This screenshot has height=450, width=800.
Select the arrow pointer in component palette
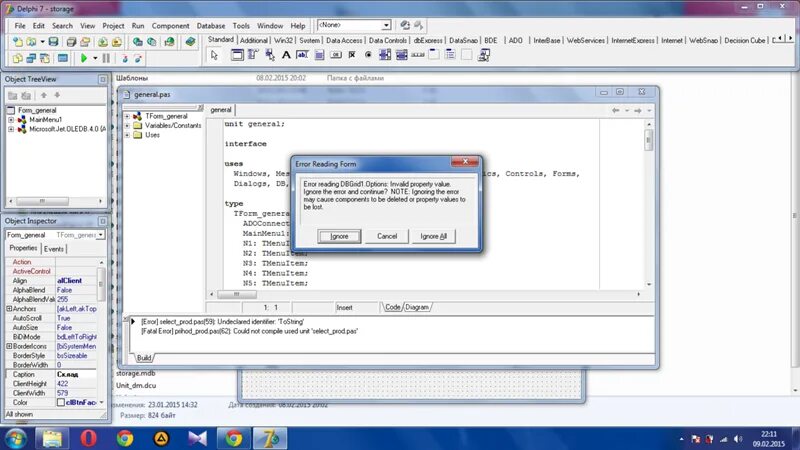[214, 55]
